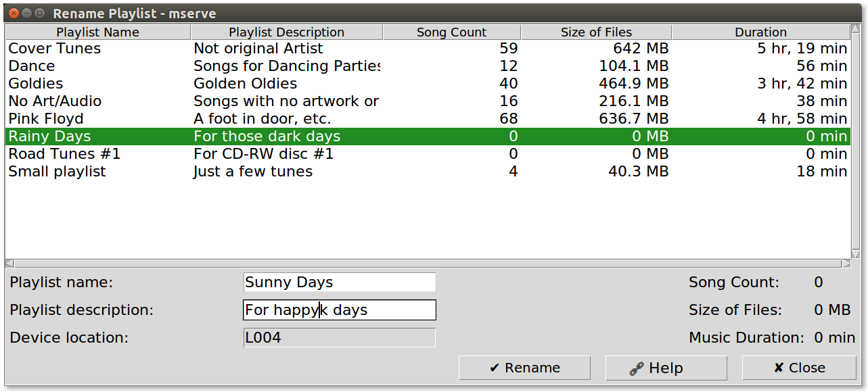Image resolution: width=868 pixels, height=392 pixels.
Task: Click the Device location field L004
Action: (x=339, y=338)
